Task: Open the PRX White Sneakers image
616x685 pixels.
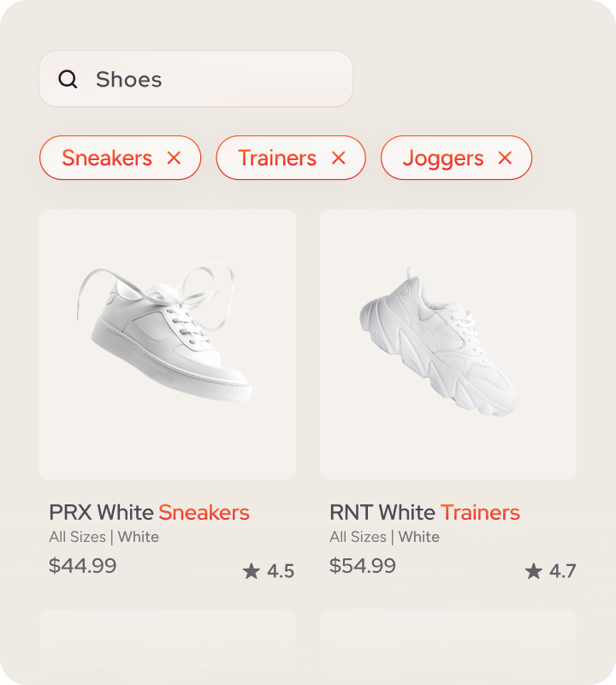Action: [168, 343]
